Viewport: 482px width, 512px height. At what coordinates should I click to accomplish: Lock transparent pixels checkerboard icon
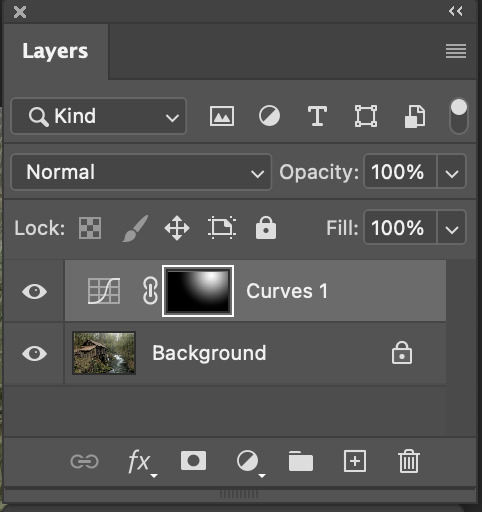(x=90, y=228)
